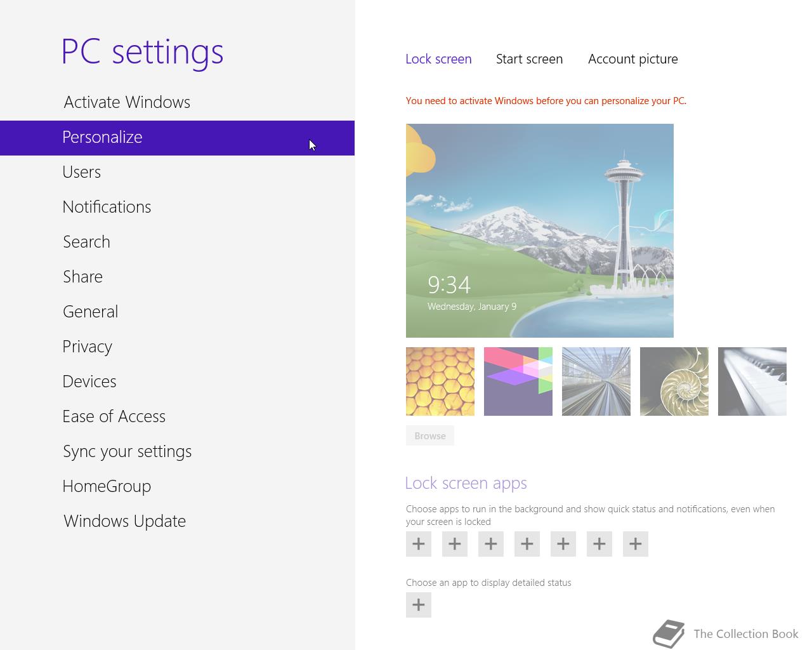Click the Browse button
Screen dimensions: 812x650
430,435
